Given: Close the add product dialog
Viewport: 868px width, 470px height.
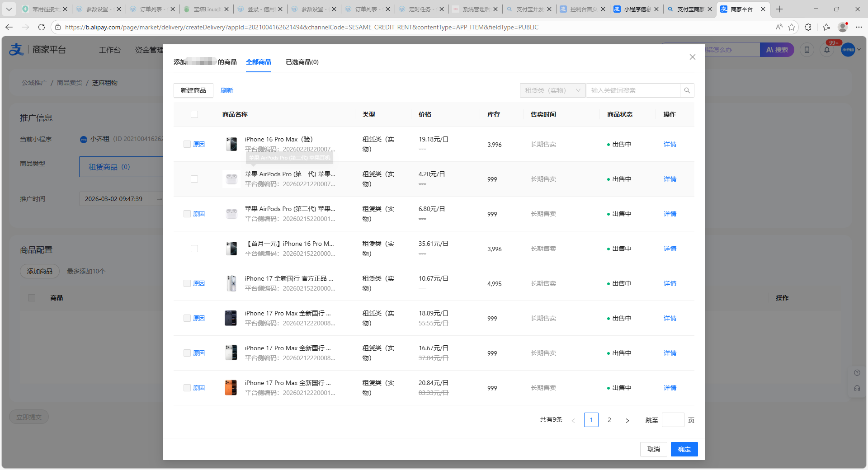Looking at the screenshot, I should pos(692,57).
